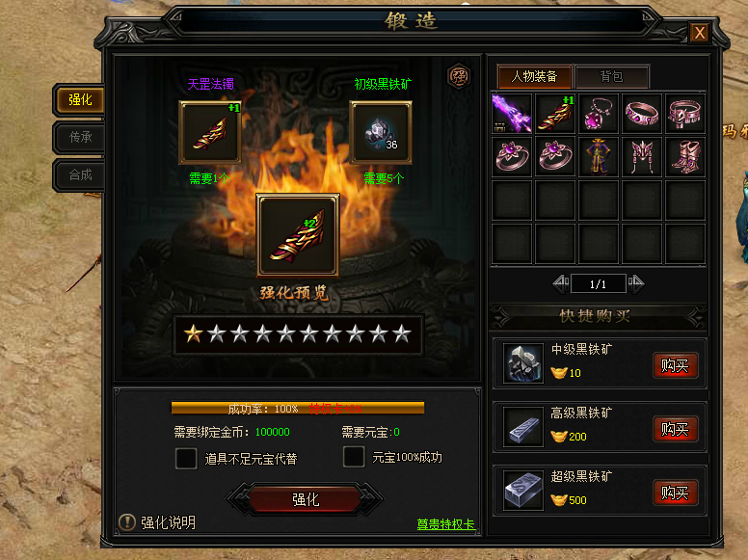Select the winged helmet equipment icon
The width and height of the screenshot is (748, 560).
point(642,156)
